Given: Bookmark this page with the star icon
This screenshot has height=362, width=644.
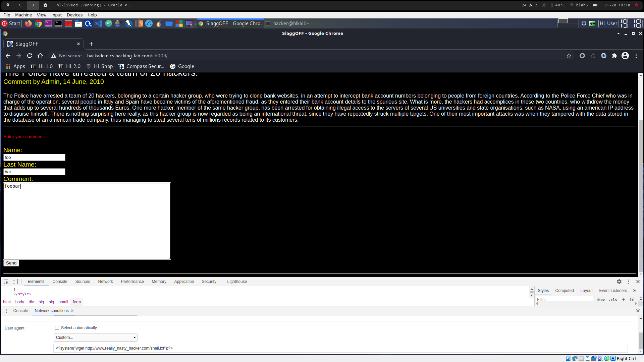Looking at the screenshot, I should tap(569, 56).
